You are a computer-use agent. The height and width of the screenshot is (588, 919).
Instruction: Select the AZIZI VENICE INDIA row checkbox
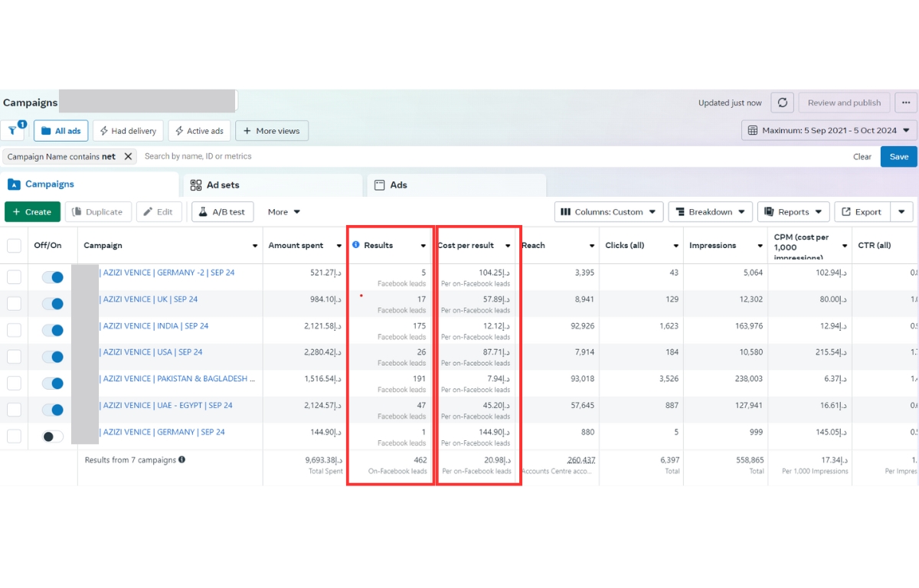14,330
